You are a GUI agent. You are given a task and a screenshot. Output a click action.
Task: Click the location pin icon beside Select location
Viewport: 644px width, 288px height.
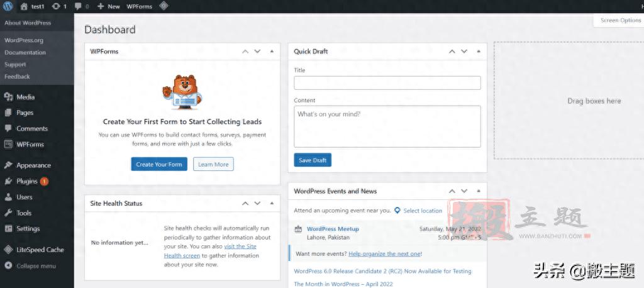point(397,211)
